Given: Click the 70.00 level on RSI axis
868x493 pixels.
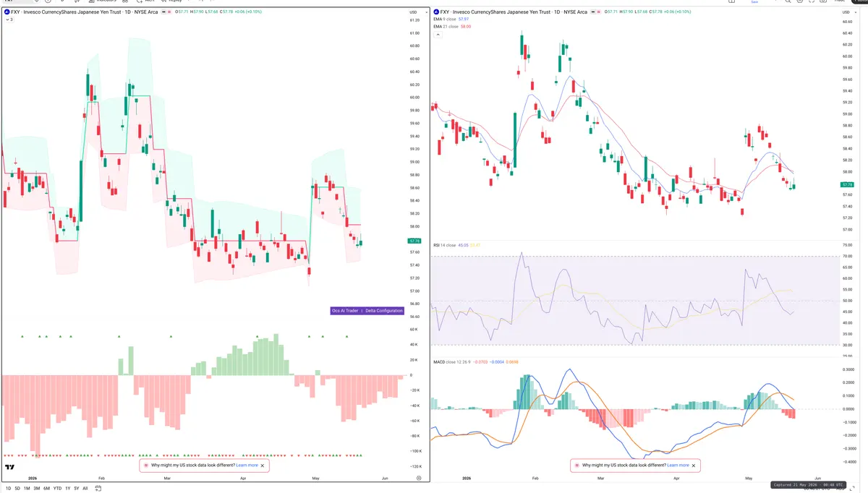Looking at the screenshot, I should (847, 257).
